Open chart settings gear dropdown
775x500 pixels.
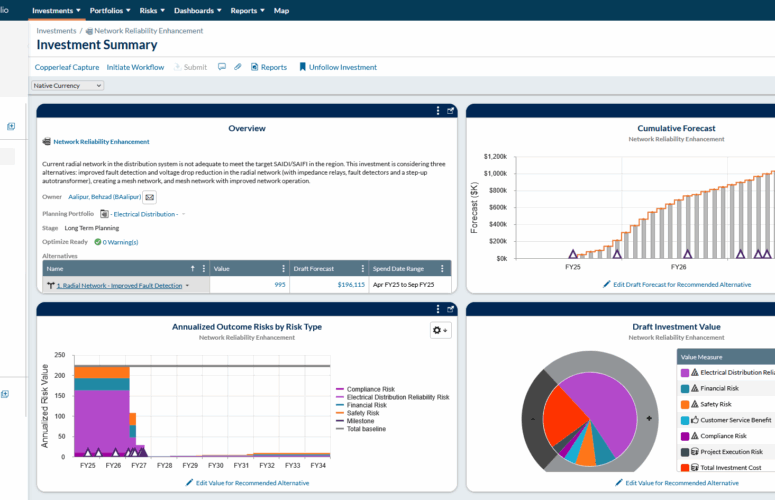[439, 330]
